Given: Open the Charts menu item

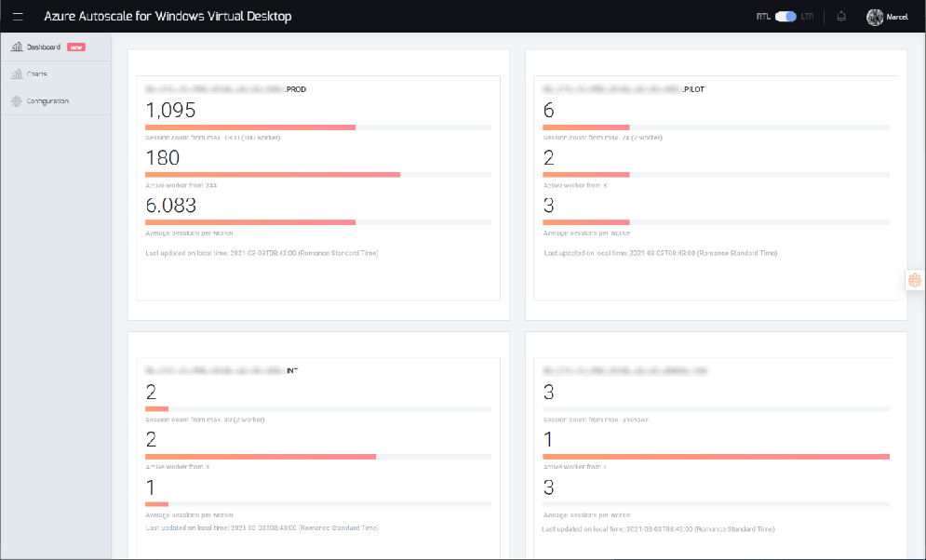Looking at the screenshot, I should 56,74.
